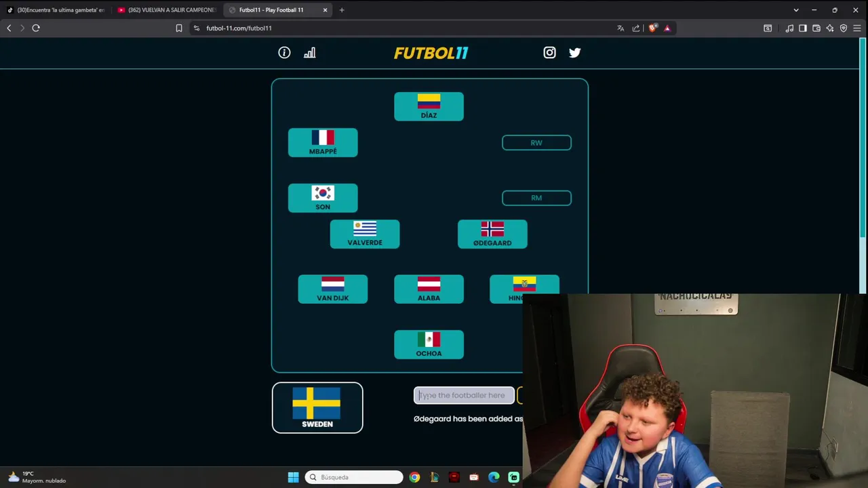Open the Brave VPN shield icon

coord(844,28)
